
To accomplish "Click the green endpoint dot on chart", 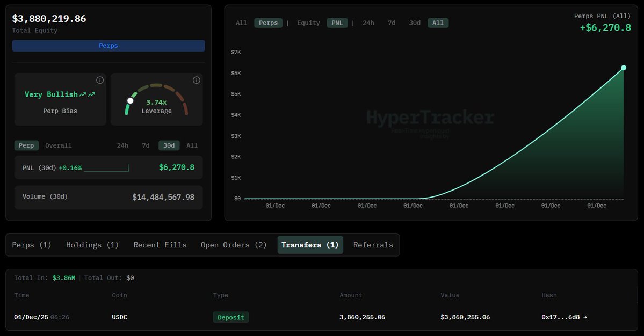I will (x=623, y=68).
